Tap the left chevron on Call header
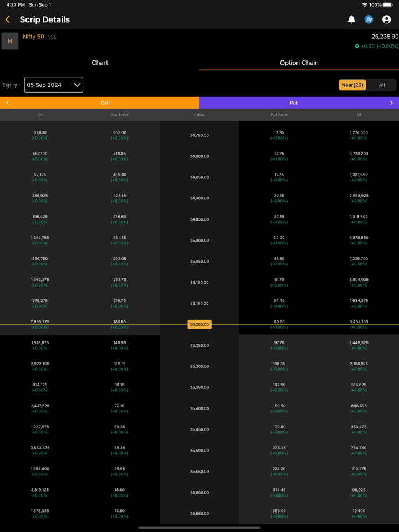Screen dimensions: 399x532 pos(7,103)
